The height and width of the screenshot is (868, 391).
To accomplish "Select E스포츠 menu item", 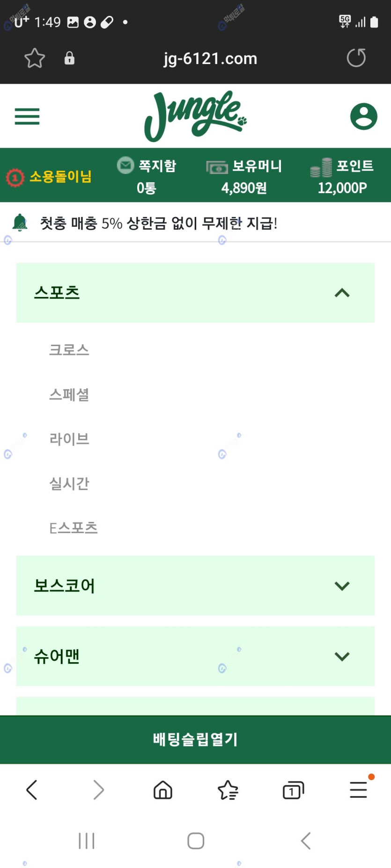I will point(74,528).
